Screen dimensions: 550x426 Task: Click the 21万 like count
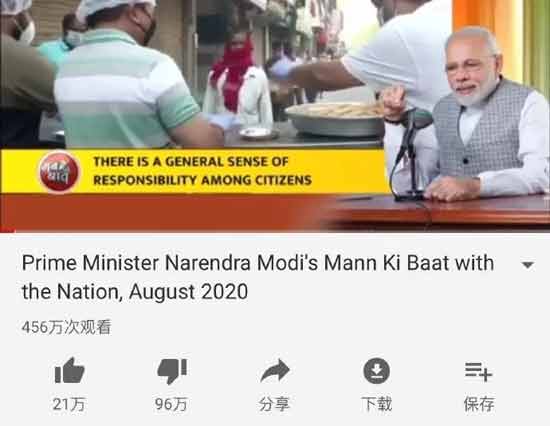[x=69, y=404]
